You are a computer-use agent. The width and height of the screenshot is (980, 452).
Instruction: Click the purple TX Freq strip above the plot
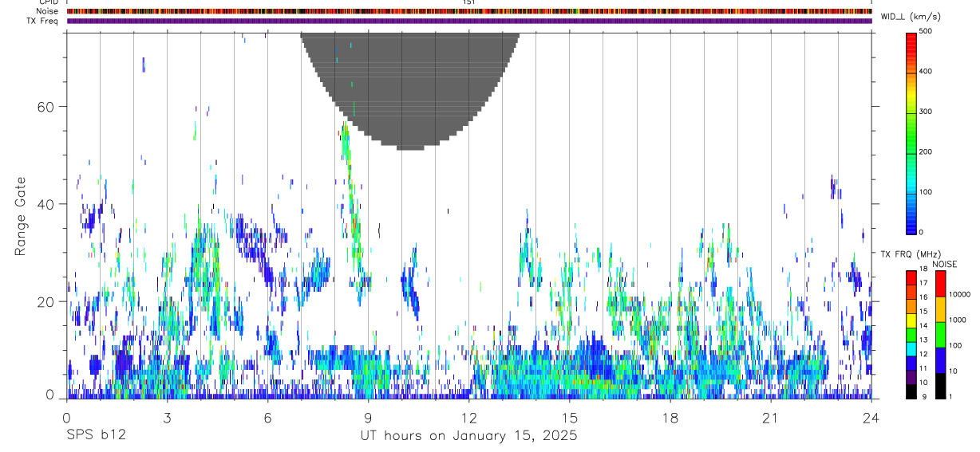click(x=469, y=21)
